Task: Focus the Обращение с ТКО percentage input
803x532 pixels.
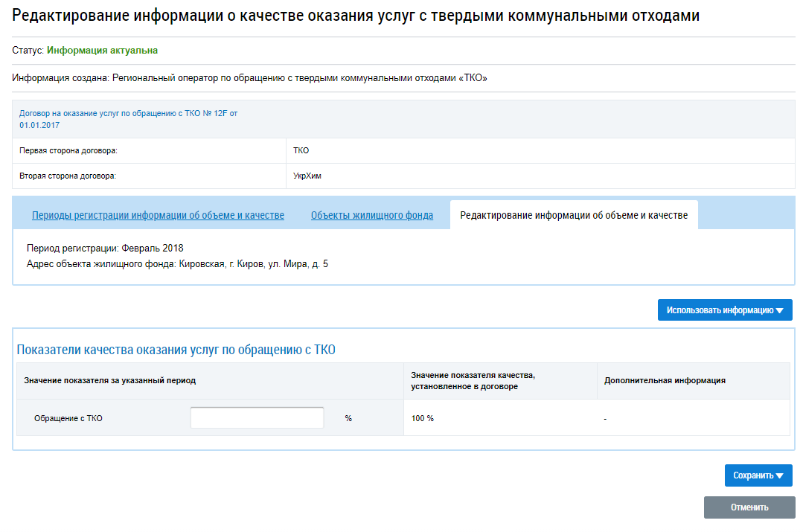Action: pyautogui.click(x=257, y=418)
